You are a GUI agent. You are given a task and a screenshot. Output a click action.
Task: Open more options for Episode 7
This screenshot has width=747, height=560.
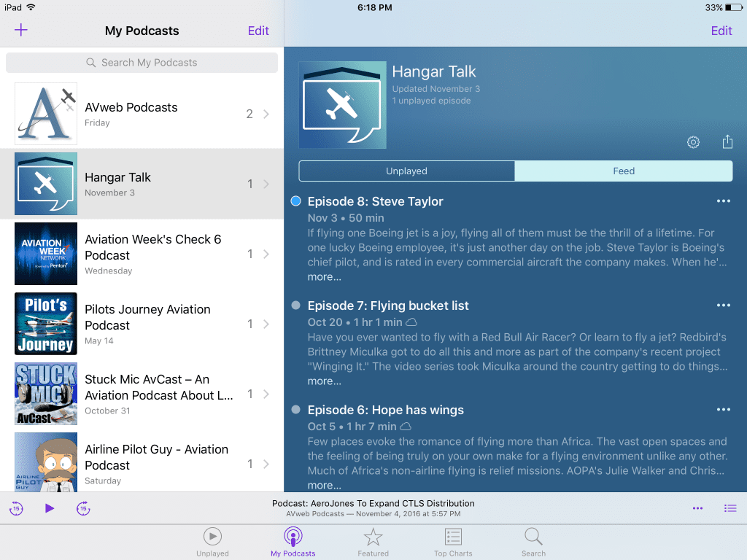(723, 306)
